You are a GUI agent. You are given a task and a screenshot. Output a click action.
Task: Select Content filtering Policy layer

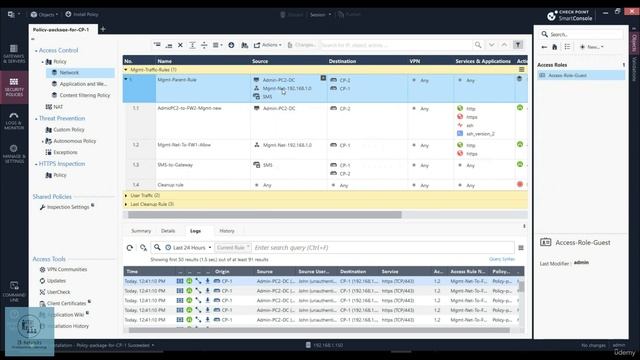pos(81,96)
